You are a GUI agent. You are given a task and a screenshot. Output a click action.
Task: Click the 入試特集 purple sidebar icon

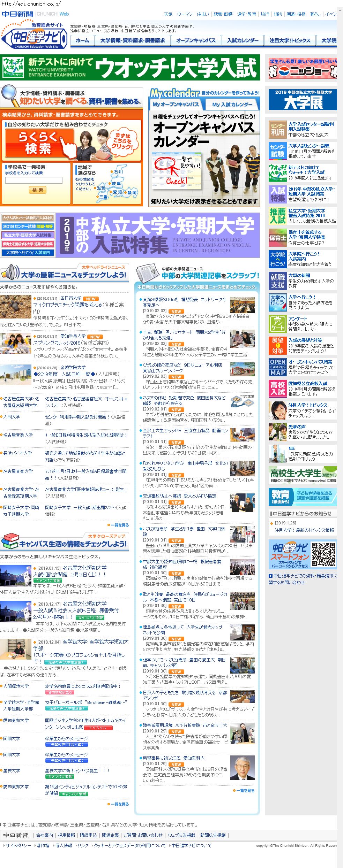click(277, 194)
